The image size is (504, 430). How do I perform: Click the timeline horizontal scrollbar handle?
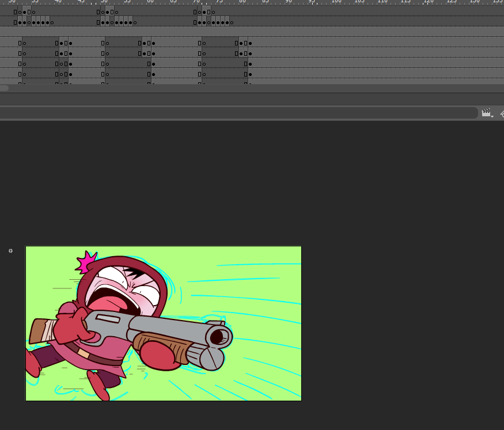(4, 88)
